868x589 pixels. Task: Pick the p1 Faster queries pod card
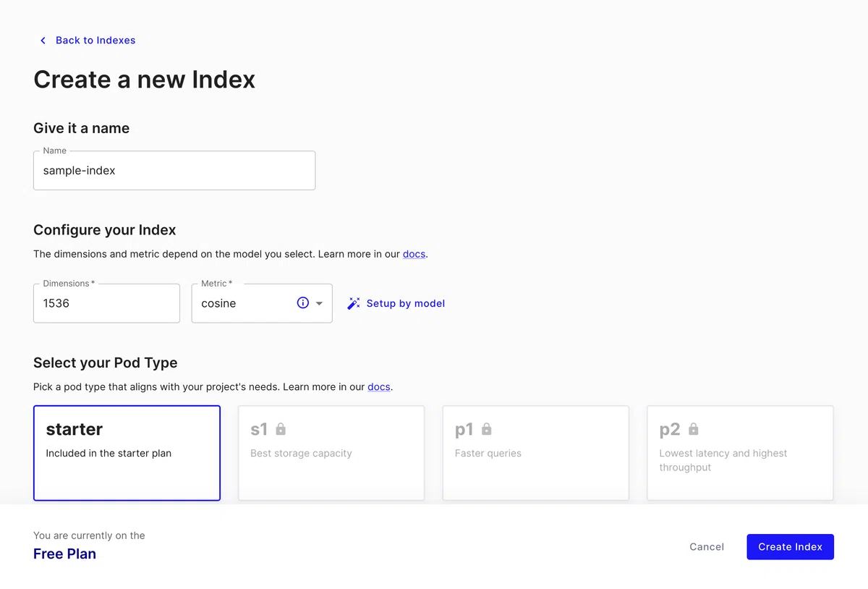click(536, 453)
